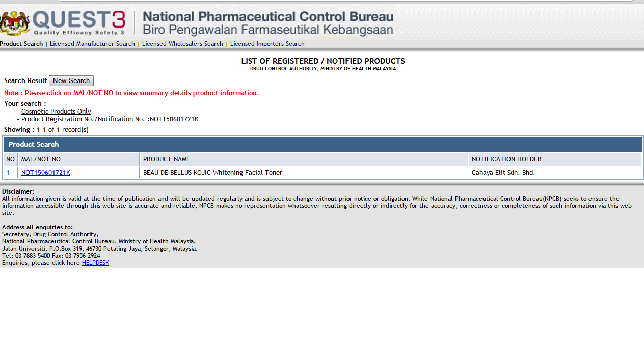This screenshot has height=356, width=644.
Task: Click the National Pharmaceutical Control Bureau heading
Action: pyautogui.click(x=268, y=17)
